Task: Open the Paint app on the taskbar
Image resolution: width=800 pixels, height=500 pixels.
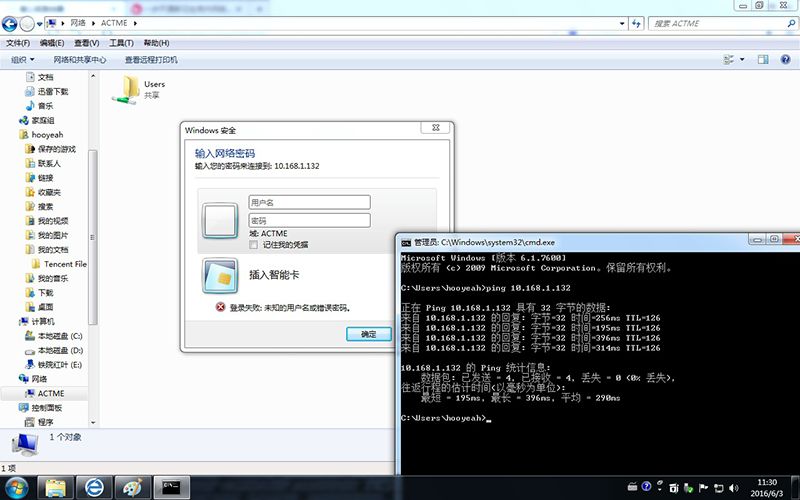Action: pos(131,487)
